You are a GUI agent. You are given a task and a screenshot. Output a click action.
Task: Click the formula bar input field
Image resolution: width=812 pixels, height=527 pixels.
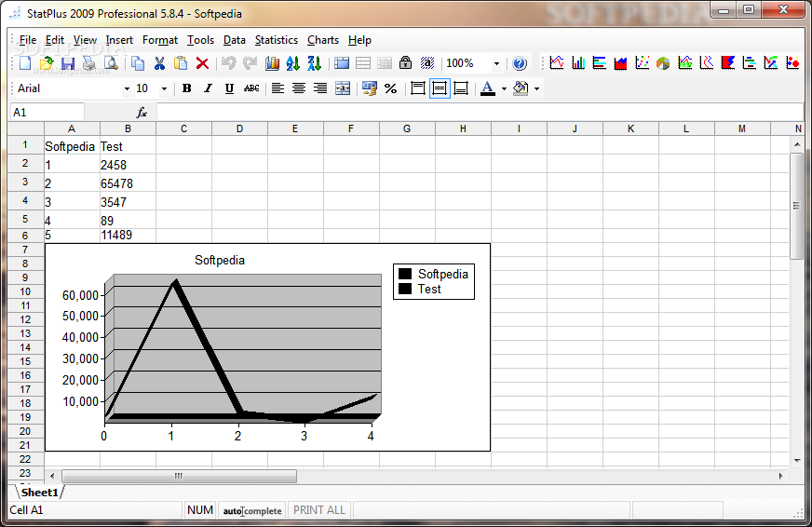pyautogui.click(x=479, y=113)
